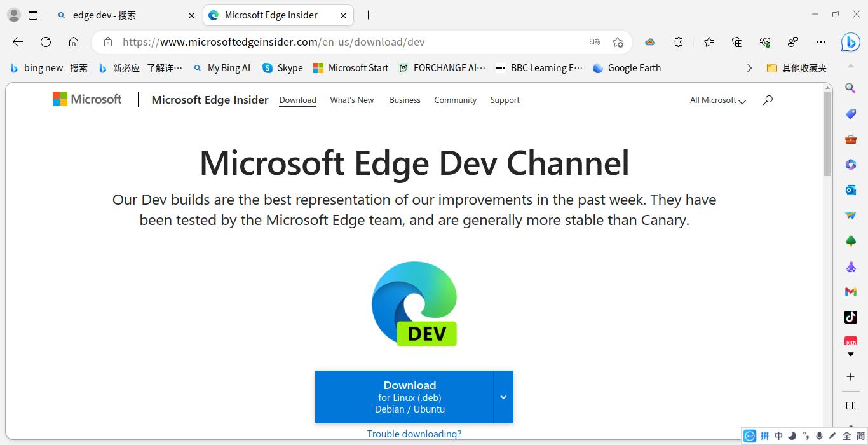Open the Bing Chat sidebar button
Viewport: 868px width, 445px height.
[x=850, y=42]
